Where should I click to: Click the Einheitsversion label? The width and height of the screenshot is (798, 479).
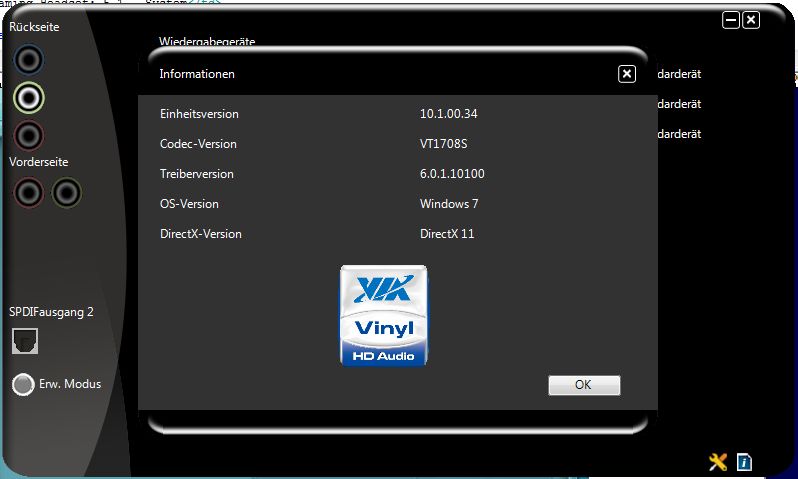click(x=199, y=114)
